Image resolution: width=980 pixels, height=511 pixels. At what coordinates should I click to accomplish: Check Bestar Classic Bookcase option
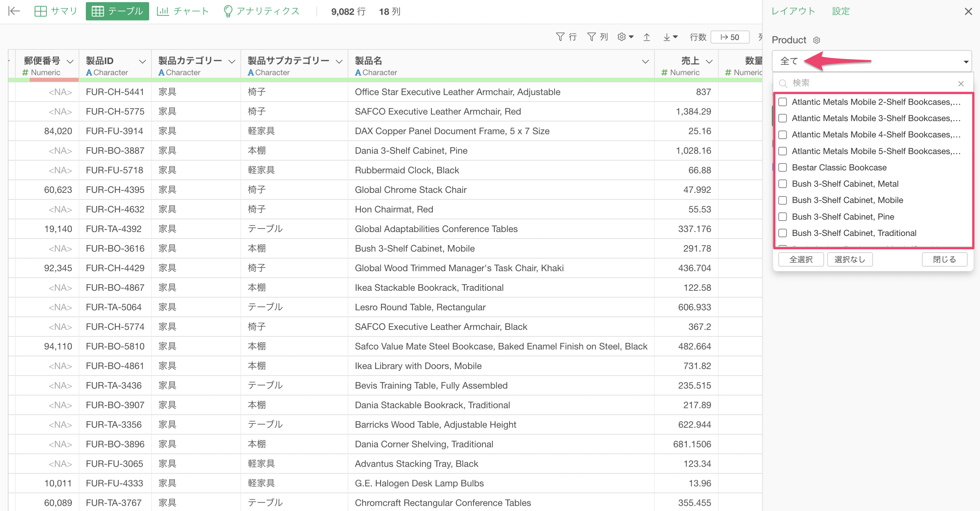[782, 168]
